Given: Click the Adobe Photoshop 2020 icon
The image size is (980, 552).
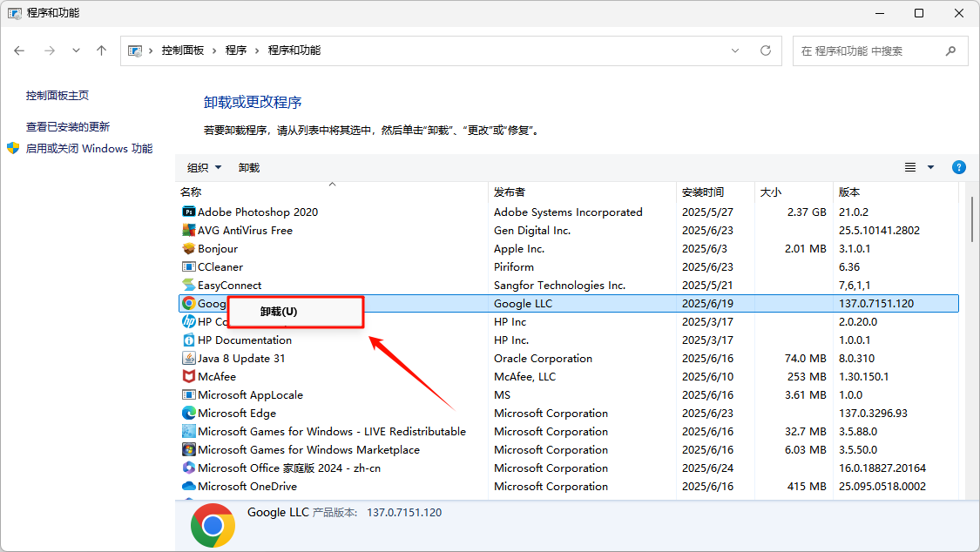Looking at the screenshot, I should tap(189, 212).
